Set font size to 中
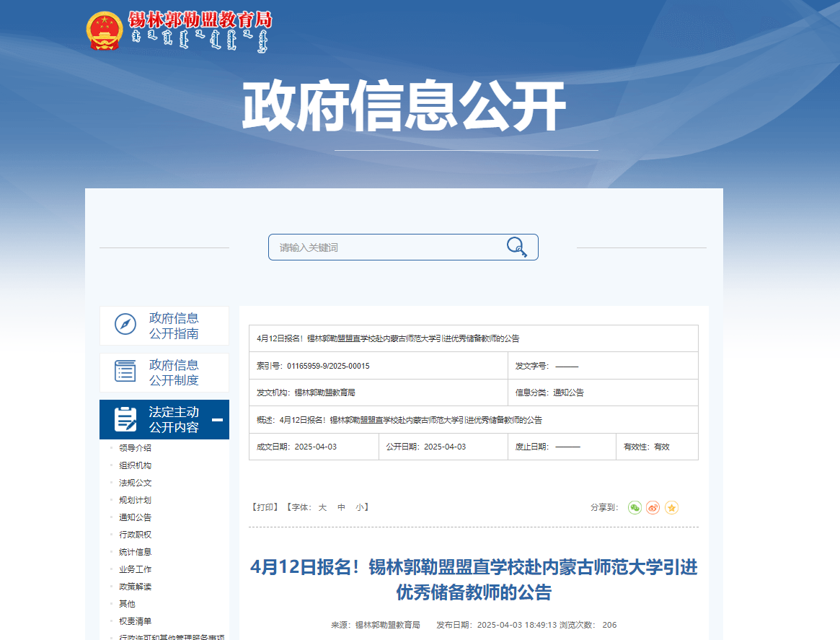The width and height of the screenshot is (840, 640). click(x=341, y=507)
